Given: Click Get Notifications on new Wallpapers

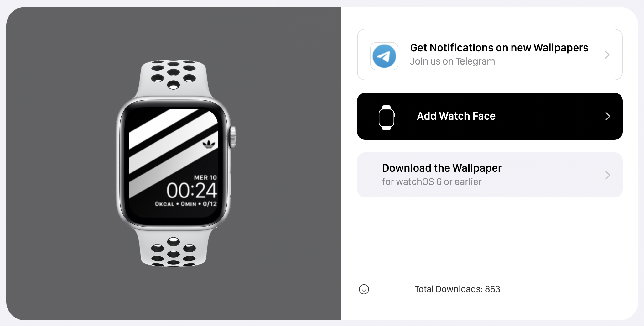Looking at the screenshot, I should [499, 48].
